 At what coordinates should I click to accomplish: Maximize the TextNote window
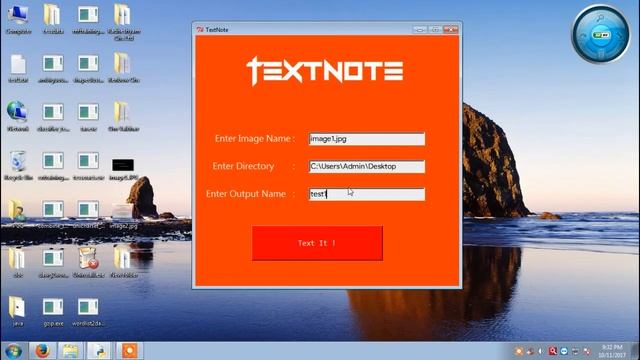pos(435,29)
